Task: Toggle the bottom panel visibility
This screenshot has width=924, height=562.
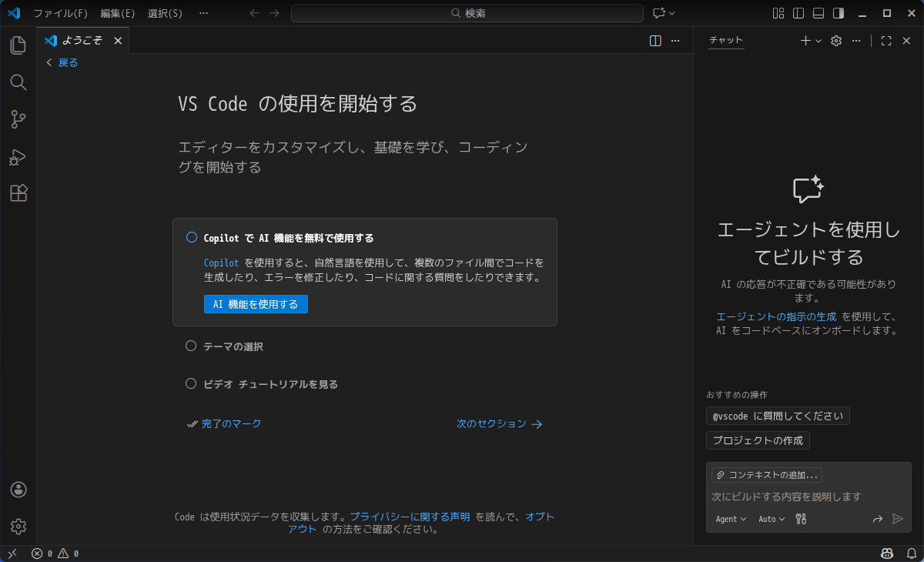Action: point(819,13)
